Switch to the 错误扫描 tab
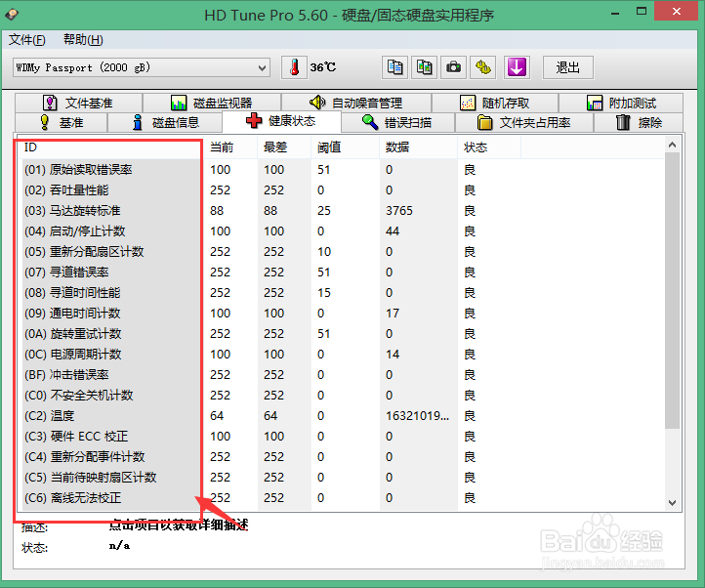This screenshot has height=588, width=705. 397,122
